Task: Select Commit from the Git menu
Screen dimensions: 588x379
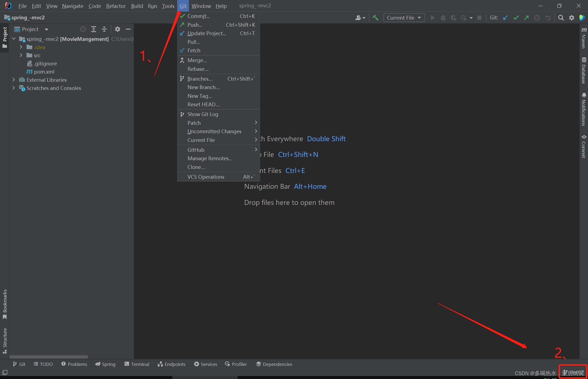Action: pyautogui.click(x=198, y=16)
